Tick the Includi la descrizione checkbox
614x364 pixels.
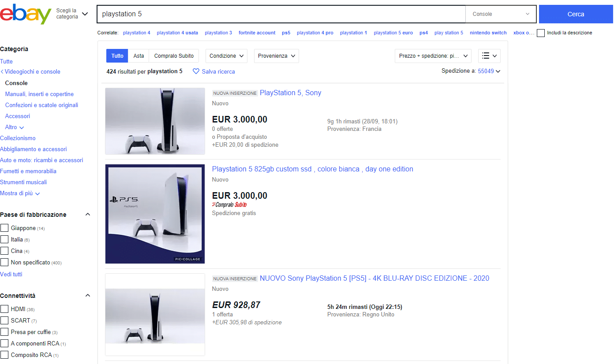(x=541, y=33)
